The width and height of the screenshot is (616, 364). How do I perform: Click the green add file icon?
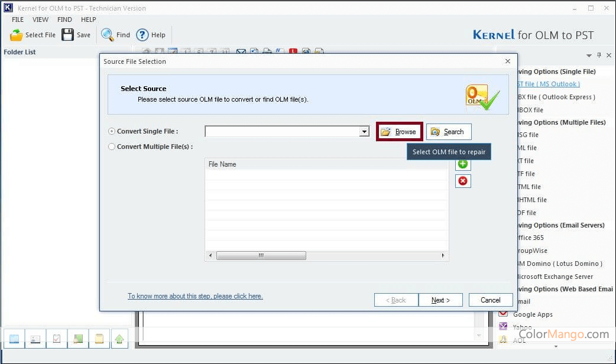click(x=463, y=164)
